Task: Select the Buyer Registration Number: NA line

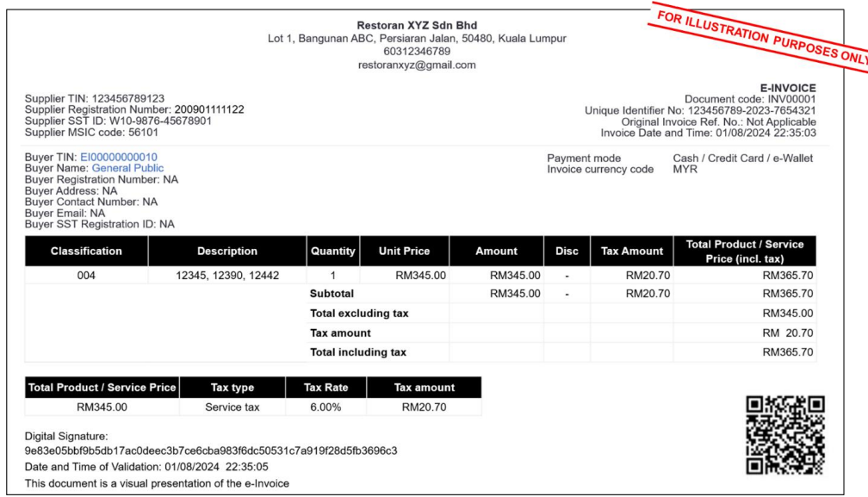Action: 102,179
